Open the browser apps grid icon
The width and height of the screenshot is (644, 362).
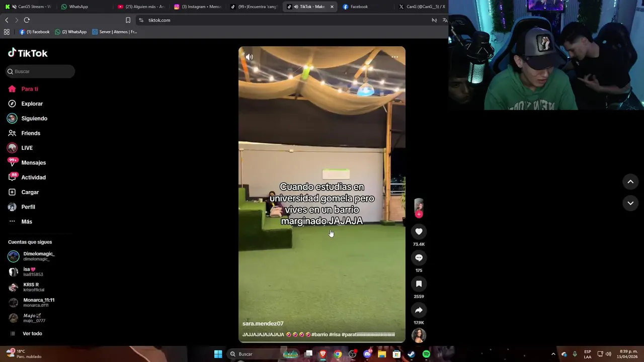click(7, 32)
